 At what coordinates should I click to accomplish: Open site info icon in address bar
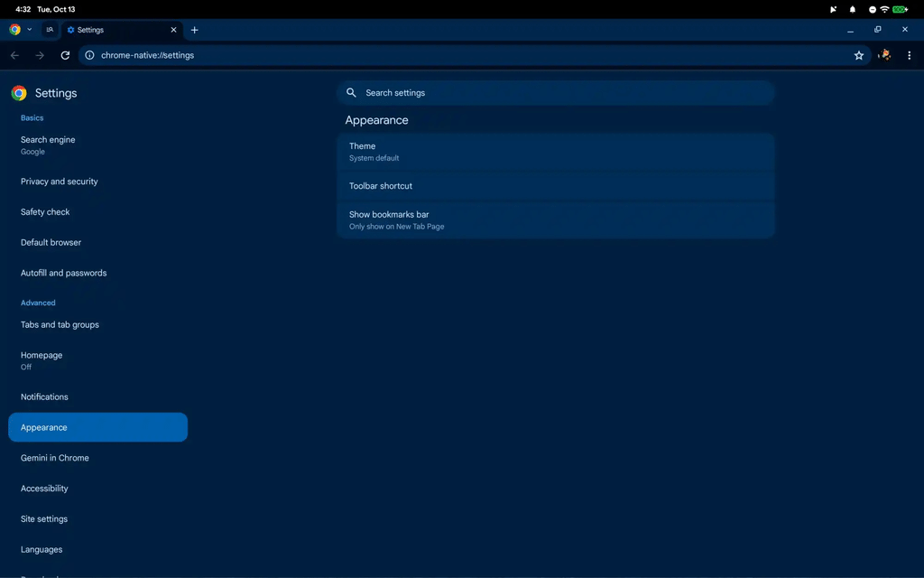tap(89, 55)
